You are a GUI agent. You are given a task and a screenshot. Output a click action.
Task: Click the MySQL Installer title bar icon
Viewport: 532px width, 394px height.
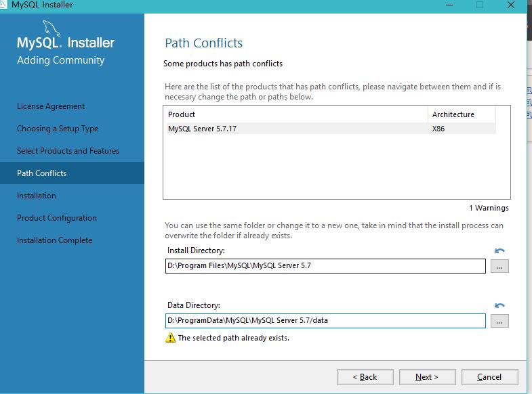(3, 5)
